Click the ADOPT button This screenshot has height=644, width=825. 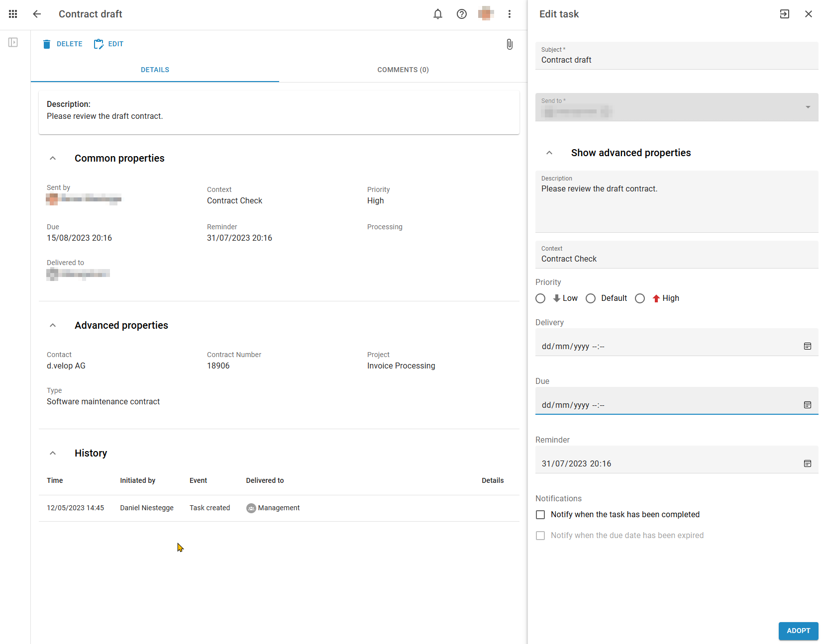[798, 631]
